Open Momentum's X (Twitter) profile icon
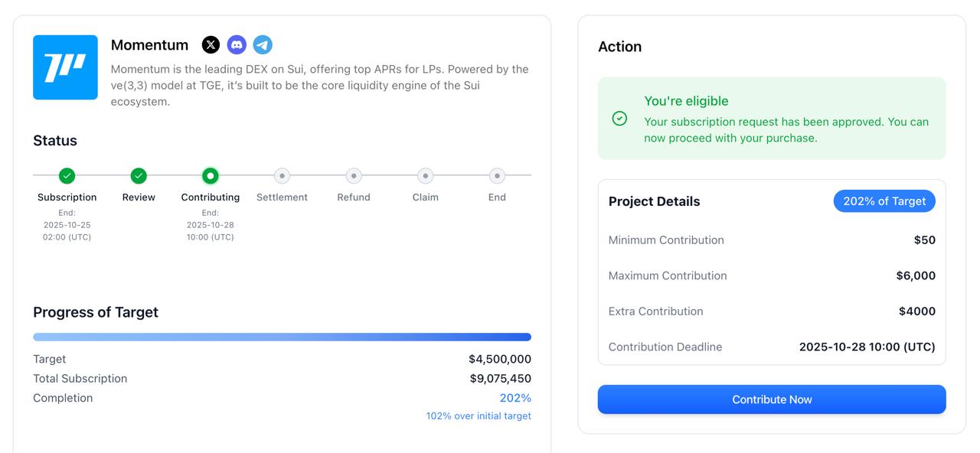 pos(211,45)
